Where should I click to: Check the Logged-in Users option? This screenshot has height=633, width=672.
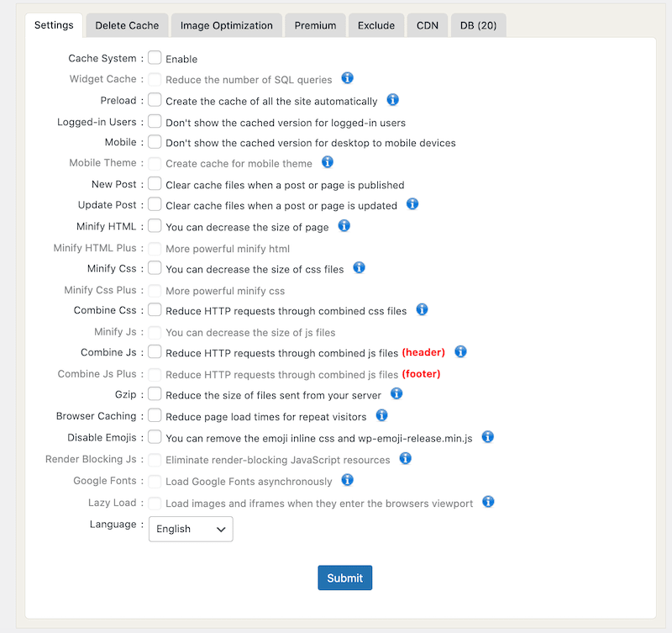[x=155, y=121]
